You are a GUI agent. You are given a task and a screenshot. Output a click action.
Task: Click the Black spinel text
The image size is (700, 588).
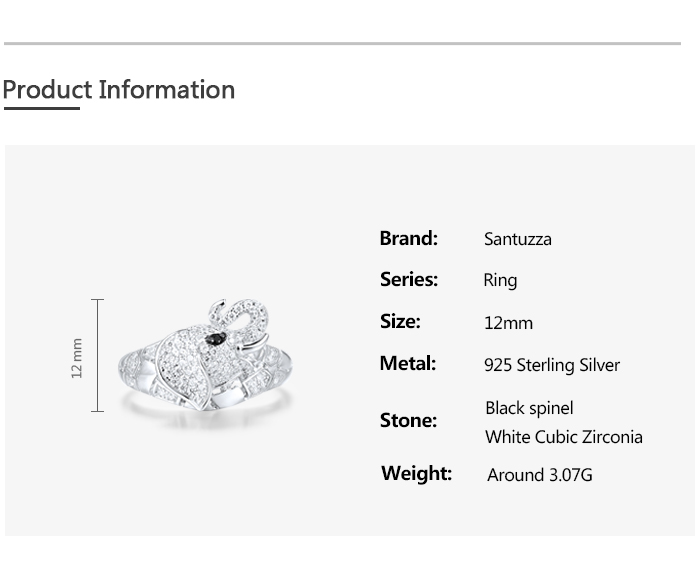(529, 408)
